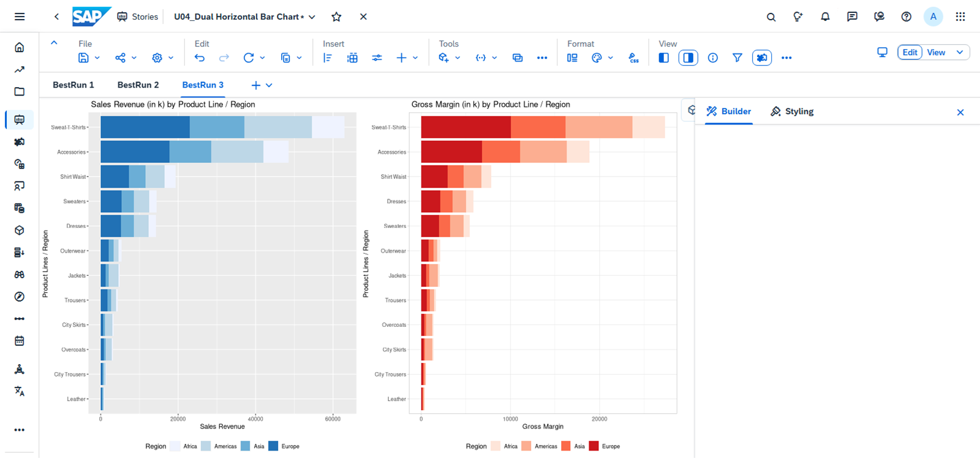Viewport: 980px width, 464px height.
Task: Add a new page with the plus button
Action: pyautogui.click(x=255, y=85)
